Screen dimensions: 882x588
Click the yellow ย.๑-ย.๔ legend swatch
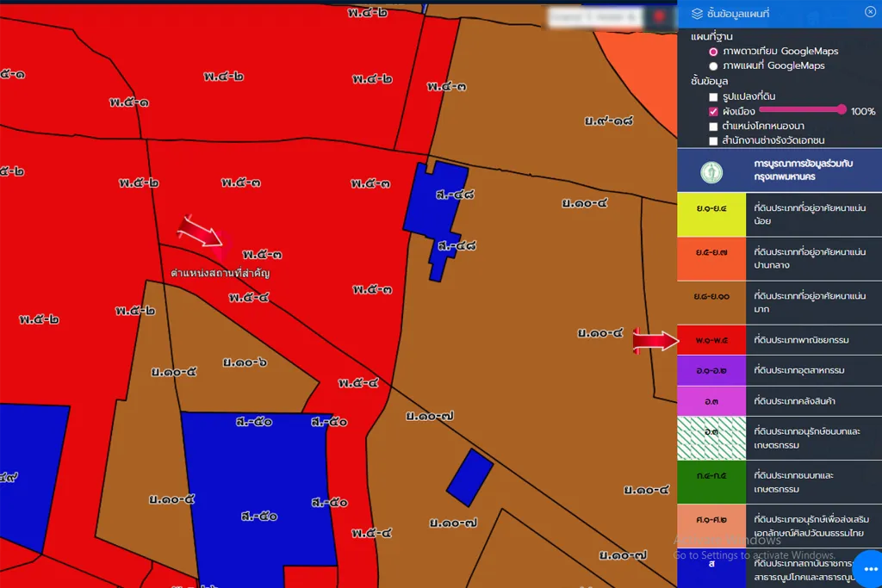711,214
